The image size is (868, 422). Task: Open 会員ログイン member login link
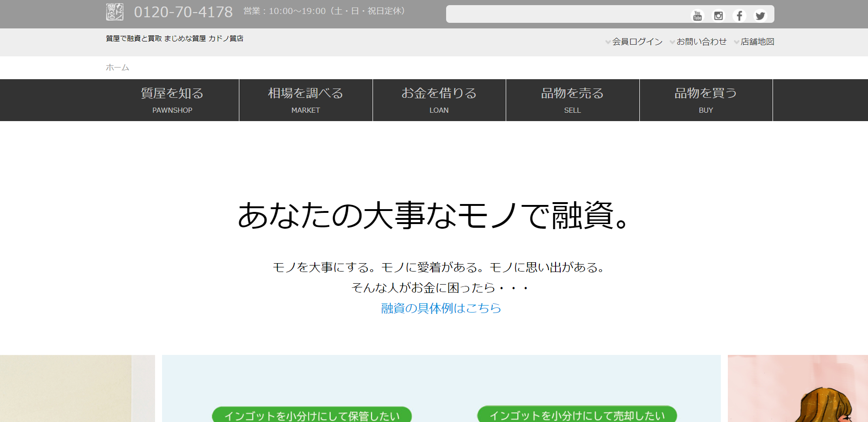click(634, 42)
